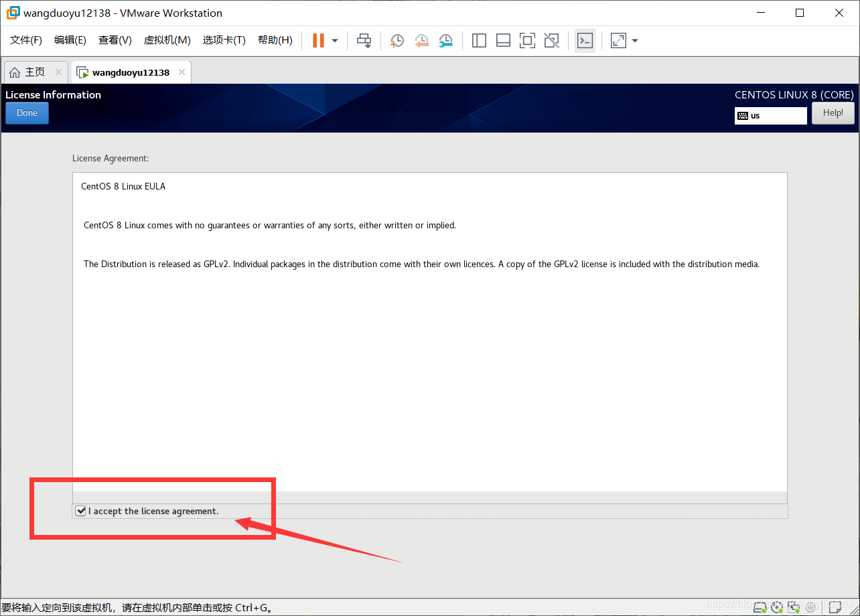Click the hard disk status icon
860x616 pixels.
click(x=761, y=607)
